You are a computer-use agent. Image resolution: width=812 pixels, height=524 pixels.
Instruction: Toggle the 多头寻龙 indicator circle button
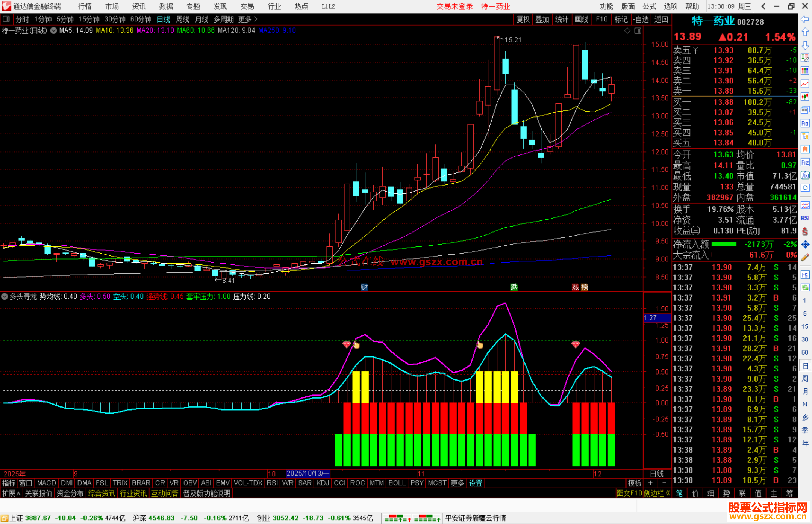click(x=5, y=296)
